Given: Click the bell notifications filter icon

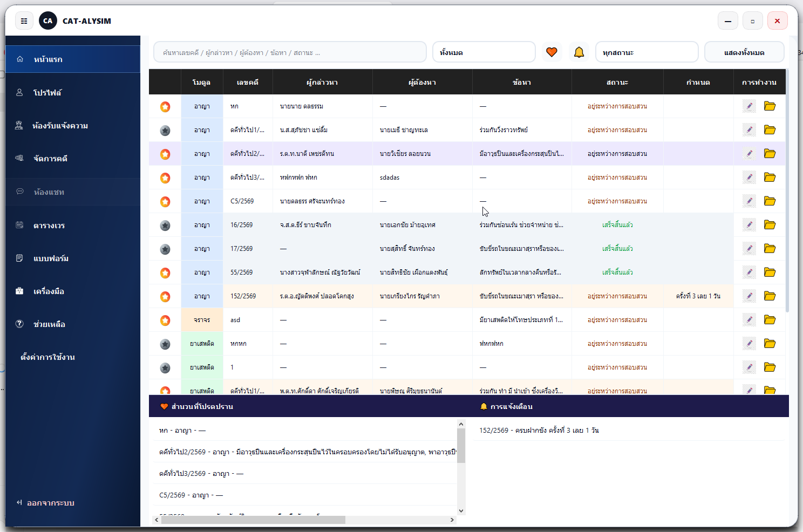Looking at the screenshot, I should coord(579,52).
